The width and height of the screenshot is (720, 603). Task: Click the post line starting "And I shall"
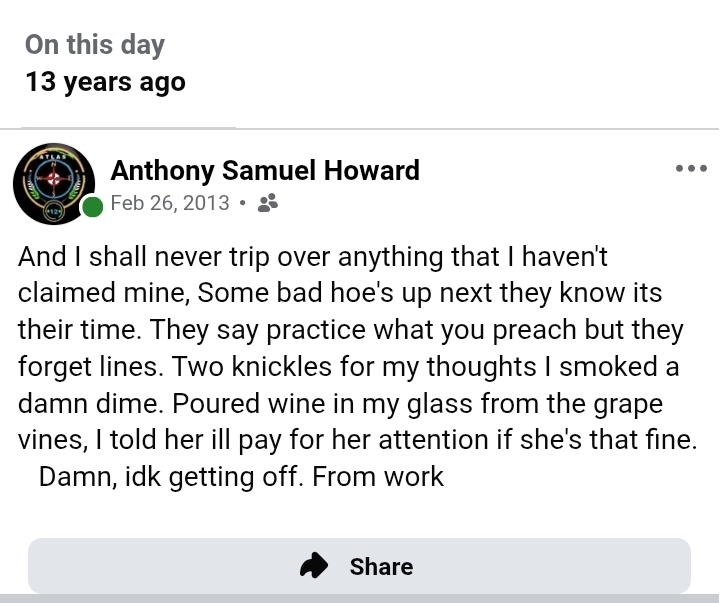pyautogui.click(x=313, y=257)
